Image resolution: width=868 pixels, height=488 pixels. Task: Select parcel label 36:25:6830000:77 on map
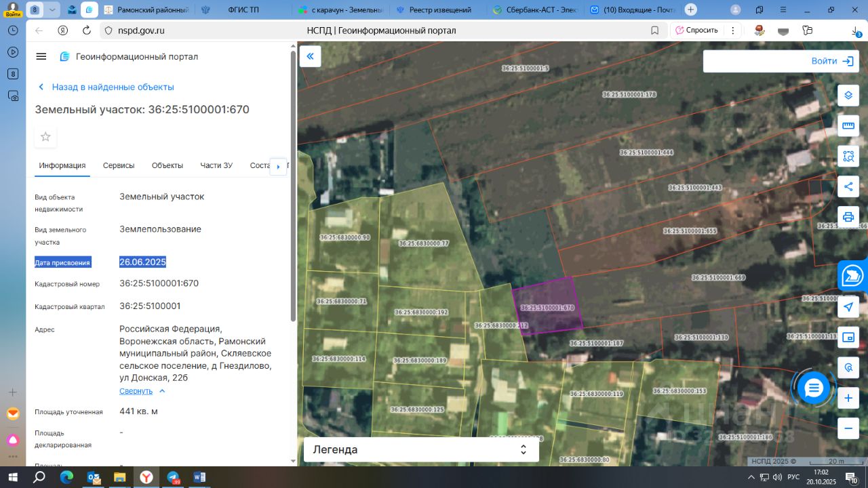424,243
